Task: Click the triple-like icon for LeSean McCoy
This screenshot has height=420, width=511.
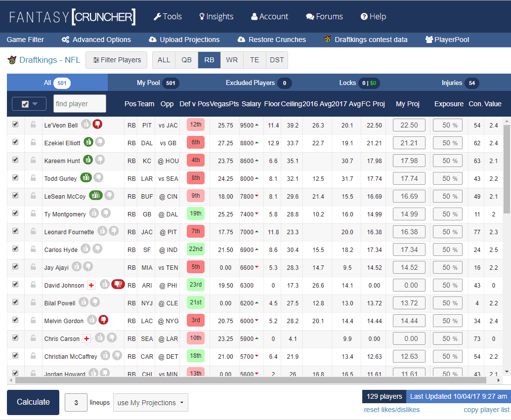Action: click(96, 195)
